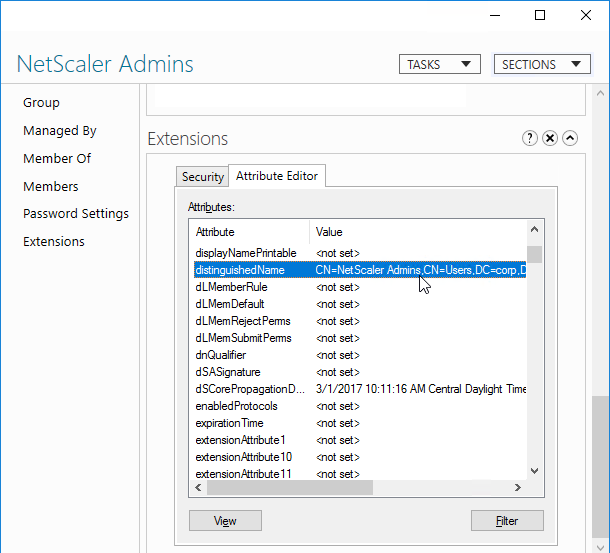Click the attribute list horizontal scrollbar thumb
The image size is (610, 553).
pyautogui.click(x=290, y=488)
